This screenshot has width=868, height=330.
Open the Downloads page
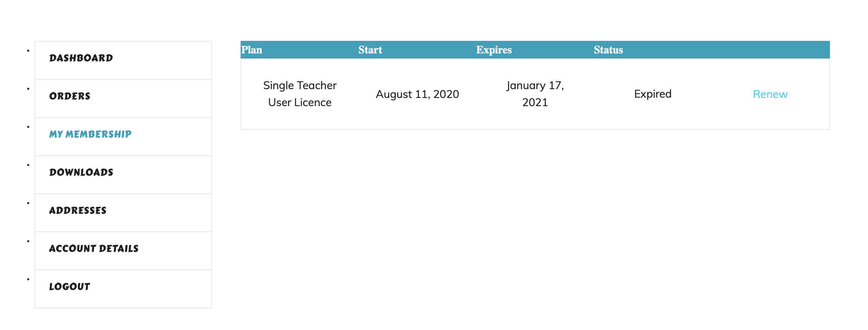click(x=81, y=172)
